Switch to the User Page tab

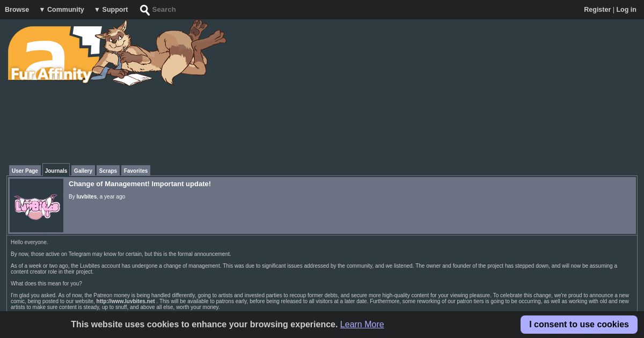(25, 171)
